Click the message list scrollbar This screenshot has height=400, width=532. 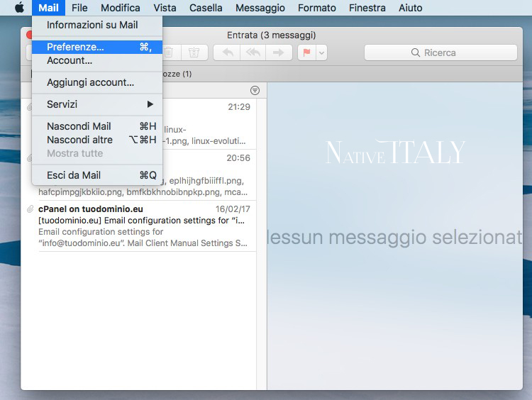262,244
